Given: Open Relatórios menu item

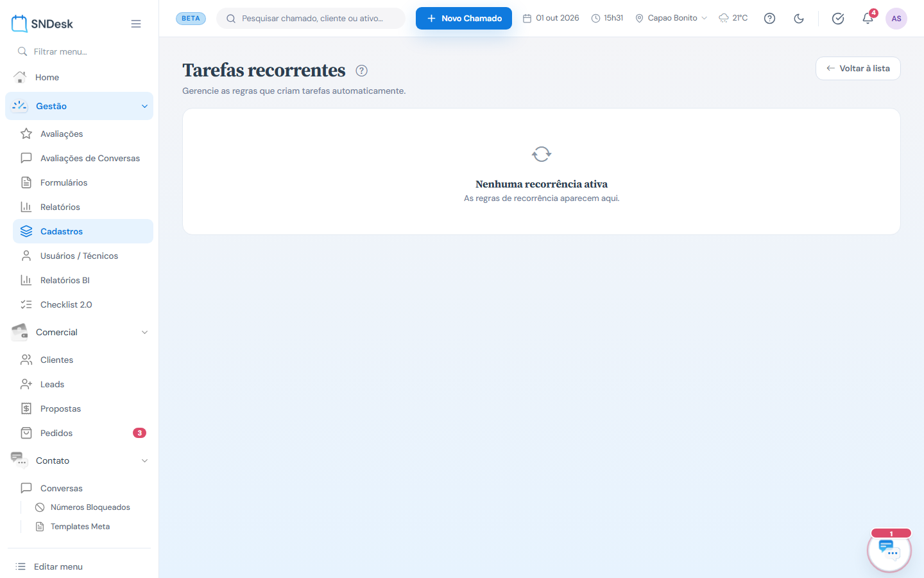Looking at the screenshot, I should [x=83, y=207].
